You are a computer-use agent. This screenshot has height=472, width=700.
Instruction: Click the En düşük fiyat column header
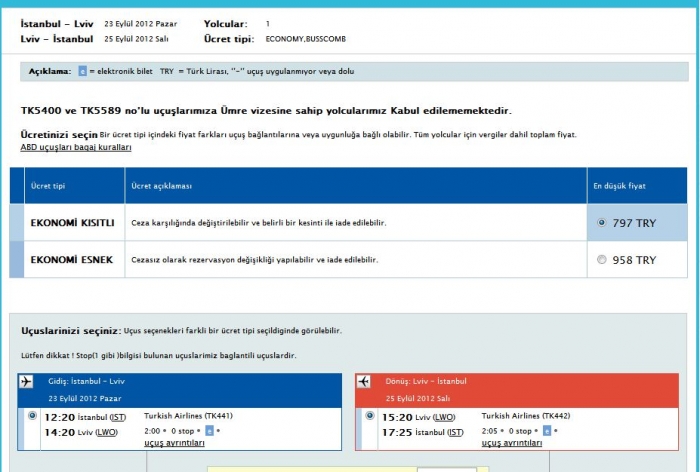pyautogui.click(x=619, y=186)
